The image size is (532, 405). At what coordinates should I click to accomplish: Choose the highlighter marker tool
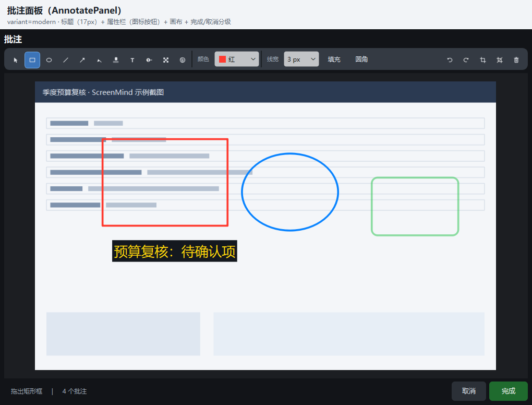click(116, 60)
